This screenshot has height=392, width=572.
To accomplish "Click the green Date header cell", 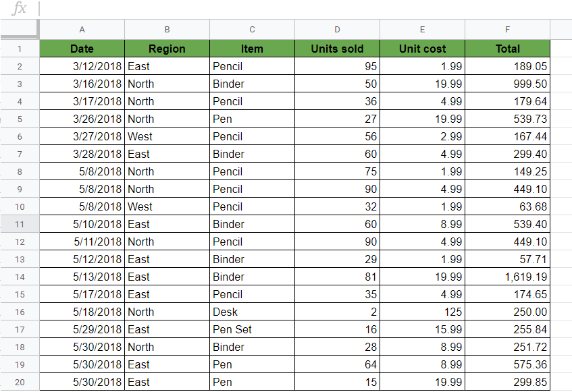I will pos(82,49).
